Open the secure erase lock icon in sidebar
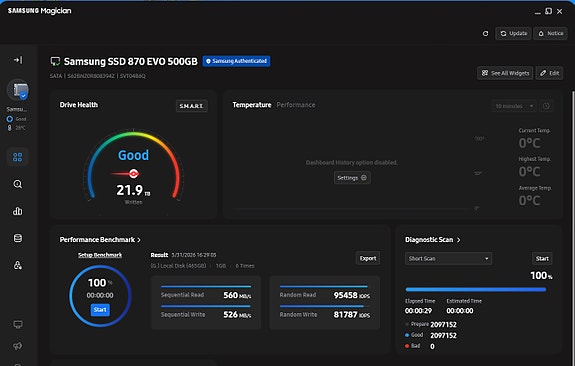Screen dimensions: 575x366 tap(18, 265)
